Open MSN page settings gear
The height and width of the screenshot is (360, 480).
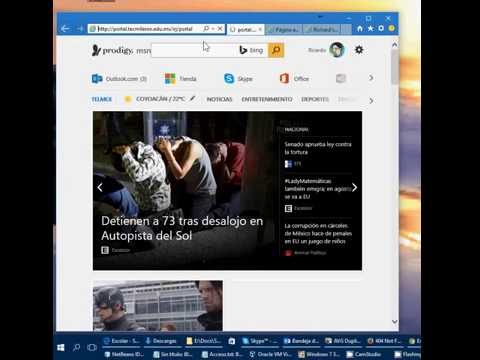(x=359, y=50)
